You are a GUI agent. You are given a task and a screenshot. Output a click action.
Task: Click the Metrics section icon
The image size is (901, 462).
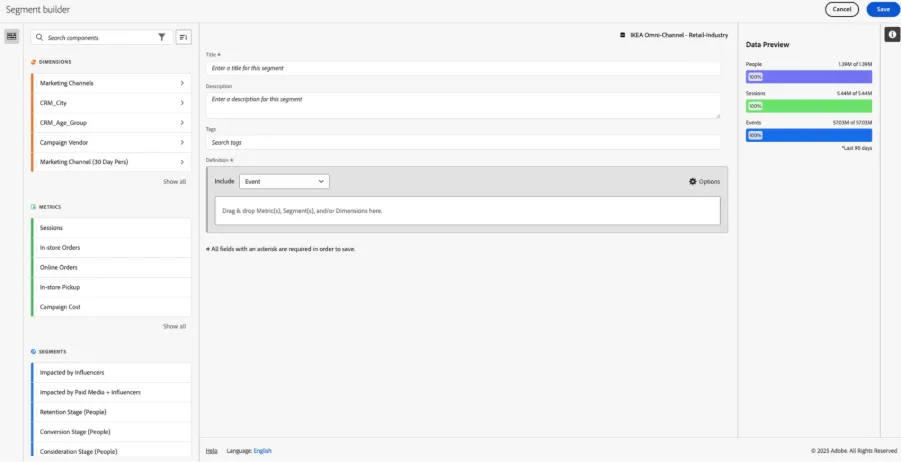click(x=33, y=207)
